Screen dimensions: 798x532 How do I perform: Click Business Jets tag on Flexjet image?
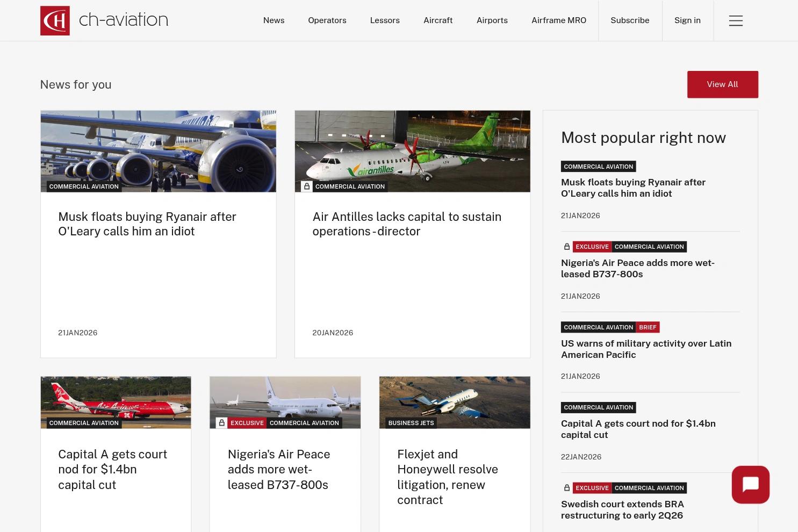pos(411,423)
